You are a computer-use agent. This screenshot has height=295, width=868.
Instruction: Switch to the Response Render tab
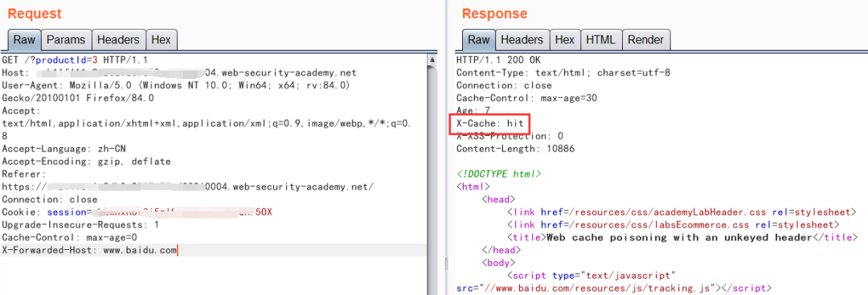[646, 40]
